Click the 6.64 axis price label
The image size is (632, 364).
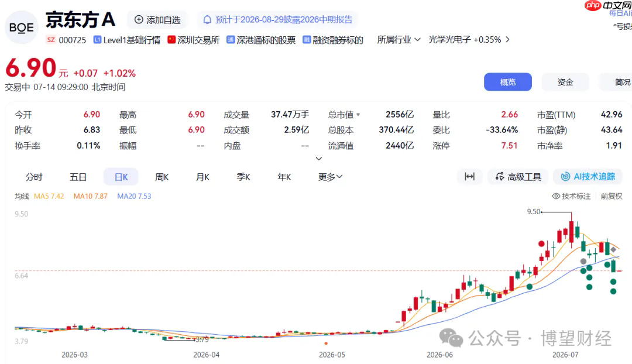[22, 276]
